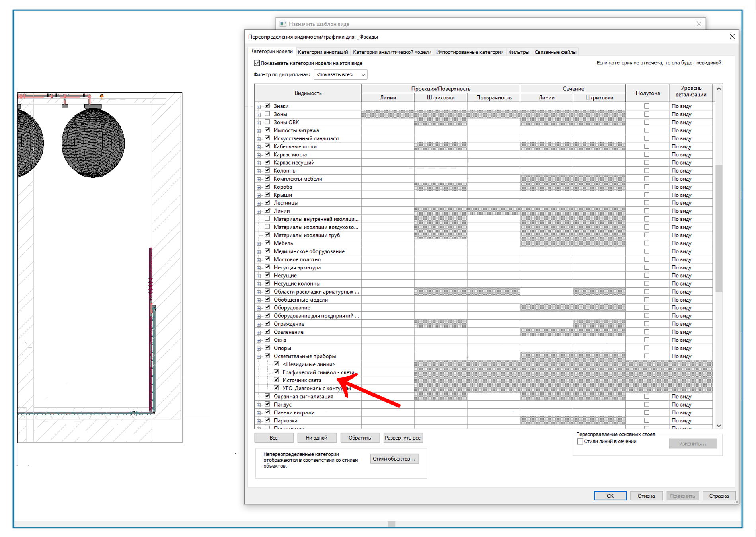Enable halftone for Окна row
This screenshot has height=537, width=756.
pos(647,340)
